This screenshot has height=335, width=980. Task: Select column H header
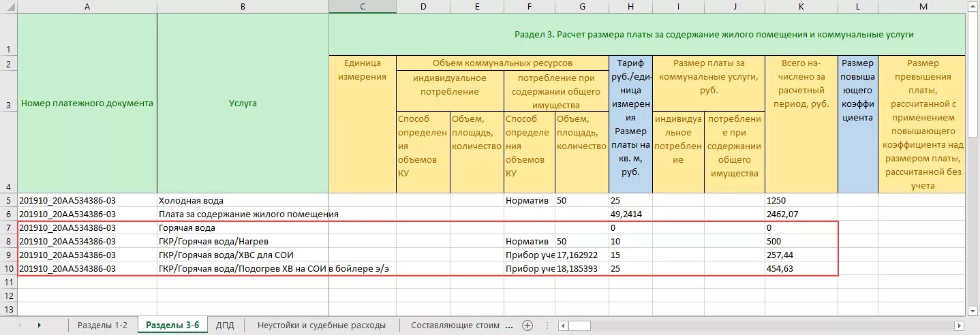tap(630, 6)
